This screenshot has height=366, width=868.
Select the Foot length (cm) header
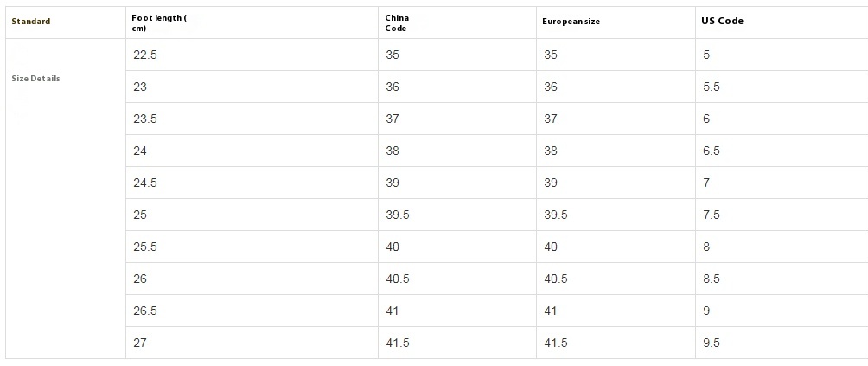click(x=159, y=22)
